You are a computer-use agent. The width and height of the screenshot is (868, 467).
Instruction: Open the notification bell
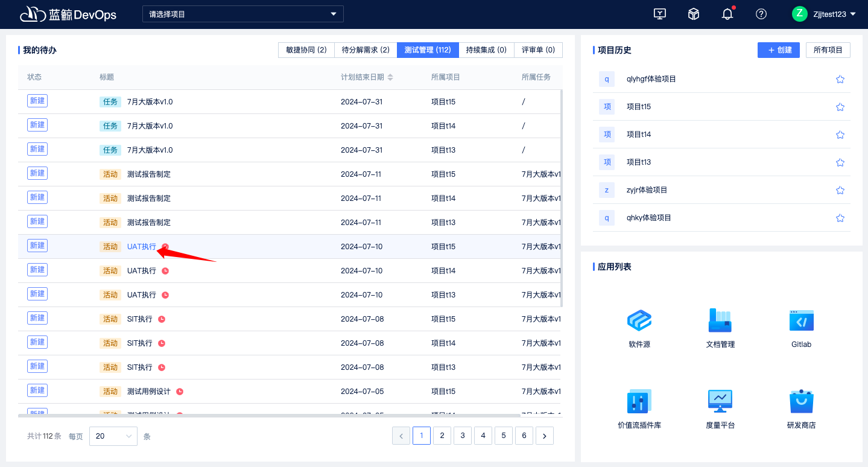[x=727, y=14]
